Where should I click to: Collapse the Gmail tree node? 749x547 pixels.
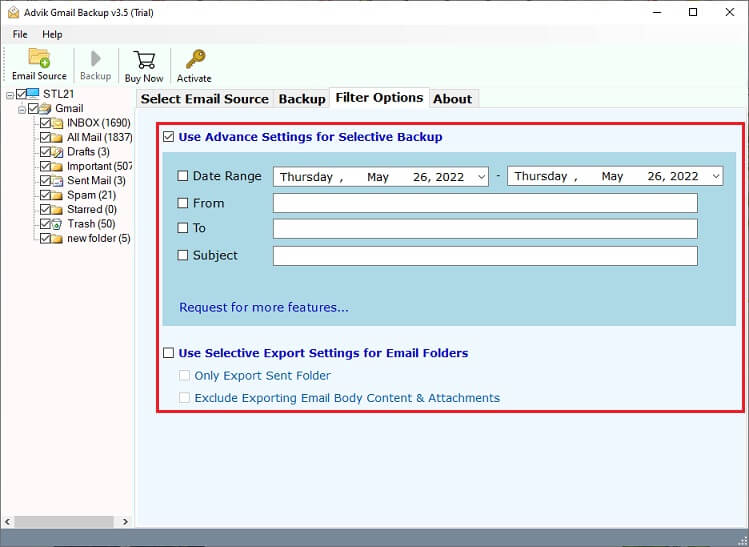click(x=21, y=110)
